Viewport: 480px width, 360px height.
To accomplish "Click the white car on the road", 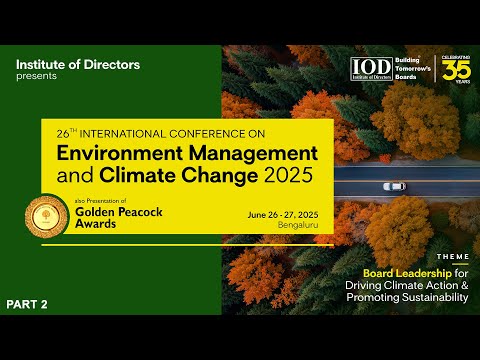I will coord(394,186).
